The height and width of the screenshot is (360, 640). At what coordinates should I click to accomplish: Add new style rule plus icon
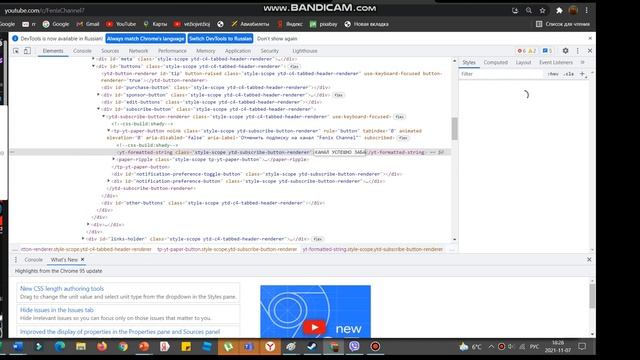point(582,74)
